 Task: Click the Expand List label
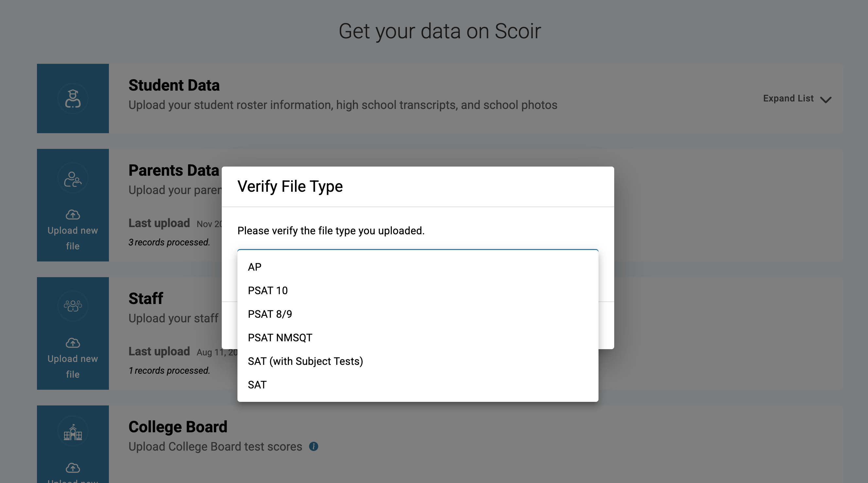(x=788, y=98)
